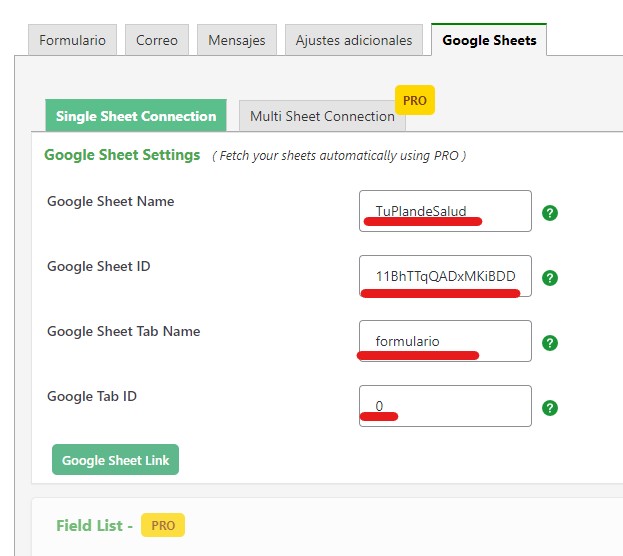Click the Google Sheet Settings heading

[122, 155]
